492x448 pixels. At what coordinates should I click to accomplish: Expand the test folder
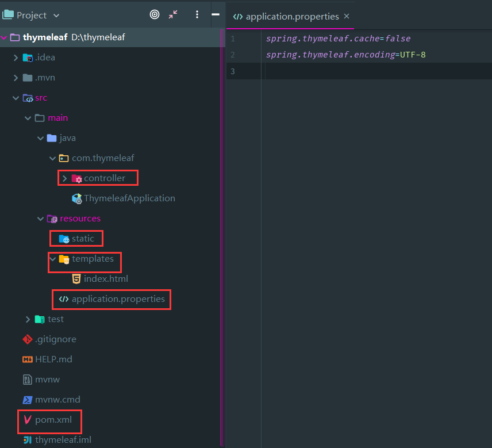click(28, 319)
